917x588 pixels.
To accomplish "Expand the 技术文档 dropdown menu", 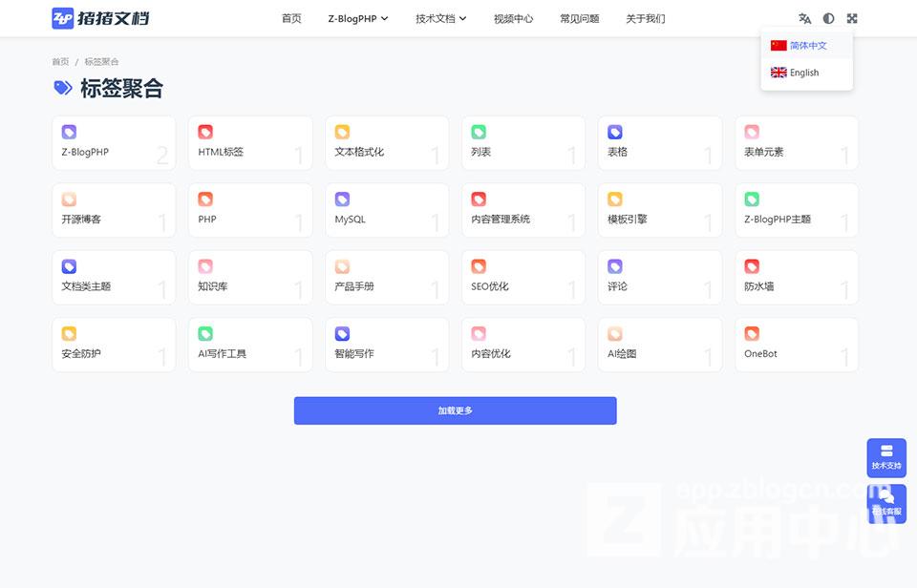I will tap(439, 17).
